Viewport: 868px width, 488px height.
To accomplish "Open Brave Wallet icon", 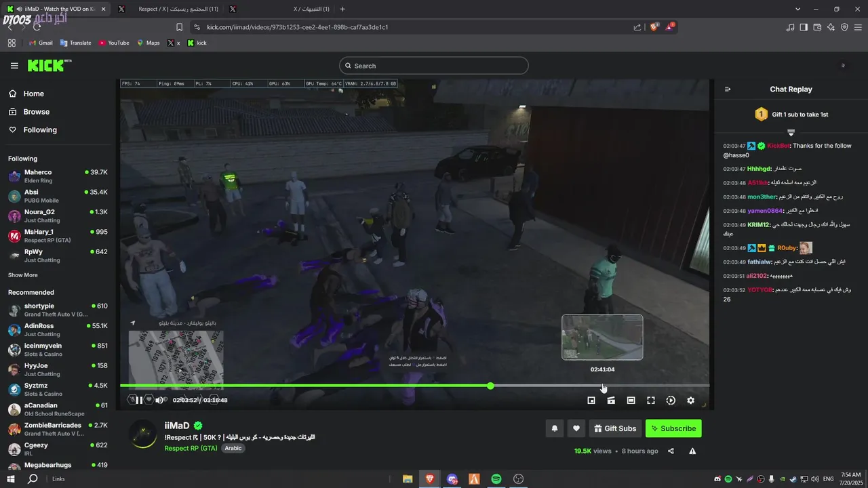I will pyautogui.click(x=817, y=27).
